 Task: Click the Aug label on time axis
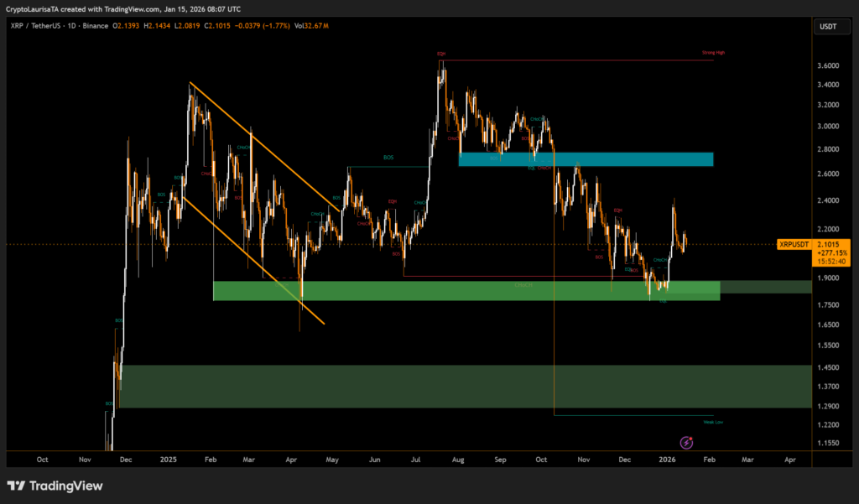(458, 460)
